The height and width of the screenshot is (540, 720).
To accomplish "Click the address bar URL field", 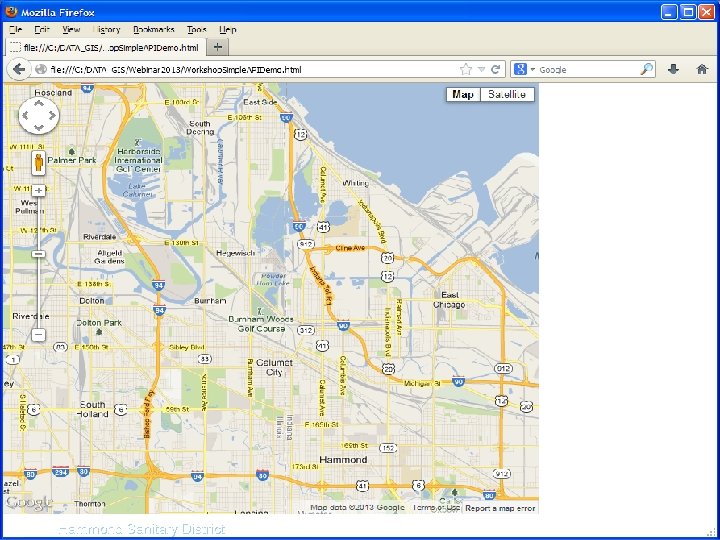I will tap(253, 69).
